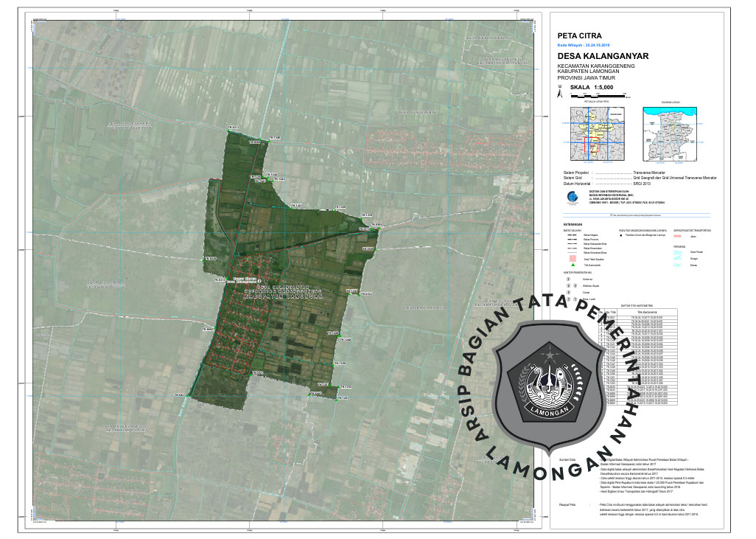Click the black dot Fasilitas Umum legend symbol
The image size is (756, 539).
621,237
